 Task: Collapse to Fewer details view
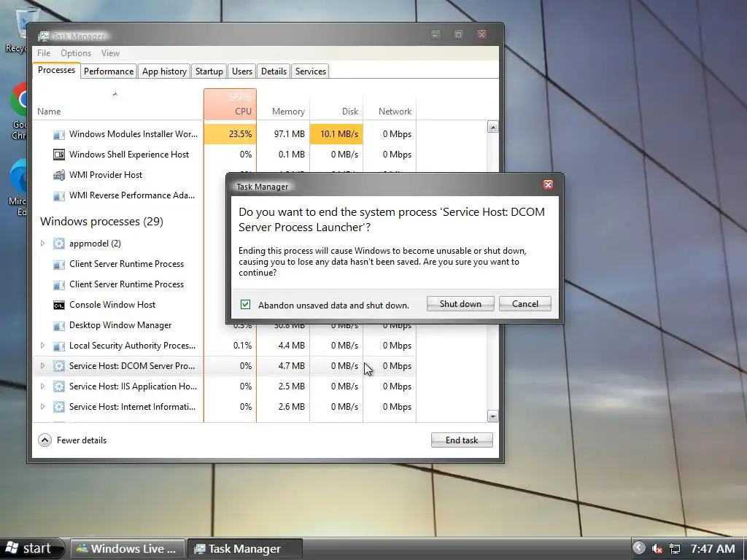(72, 440)
